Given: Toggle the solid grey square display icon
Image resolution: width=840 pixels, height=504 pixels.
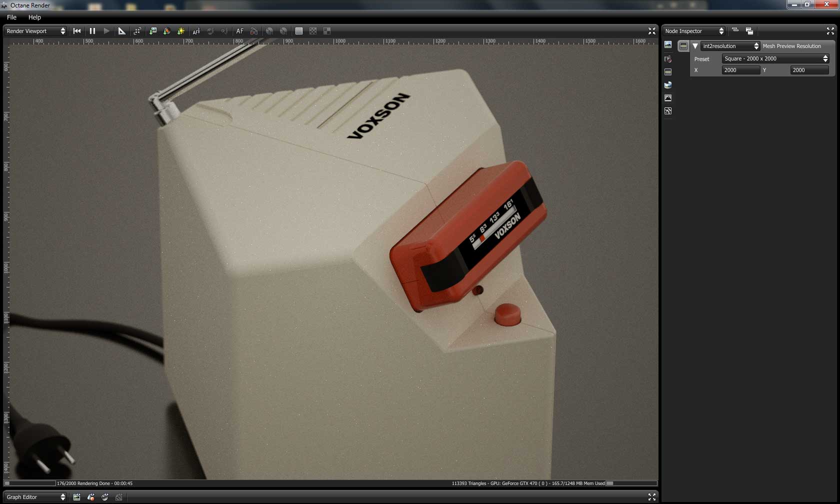Looking at the screenshot, I should tap(299, 31).
